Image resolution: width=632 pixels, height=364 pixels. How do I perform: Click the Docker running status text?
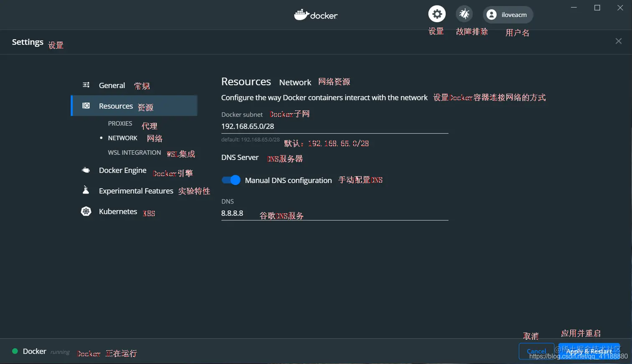[46, 351]
